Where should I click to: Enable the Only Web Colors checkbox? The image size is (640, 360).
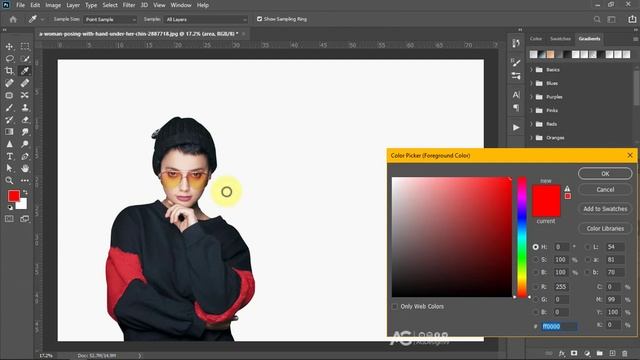coord(395,307)
